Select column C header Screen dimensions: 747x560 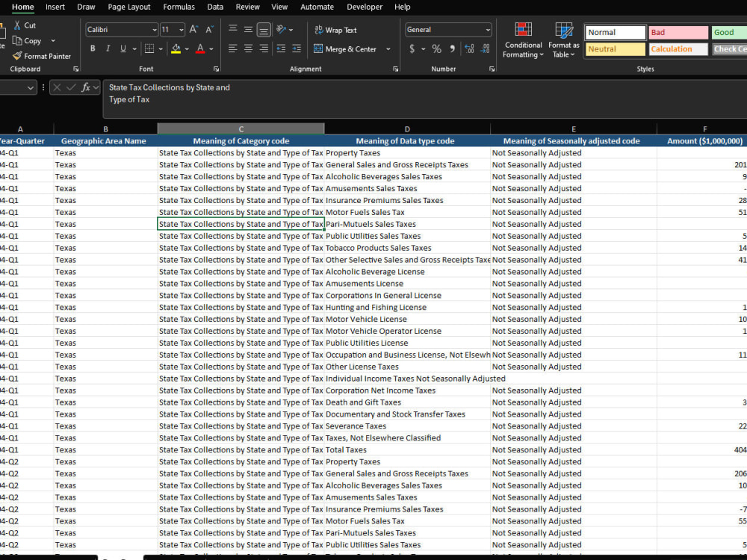pyautogui.click(x=241, y=129)
